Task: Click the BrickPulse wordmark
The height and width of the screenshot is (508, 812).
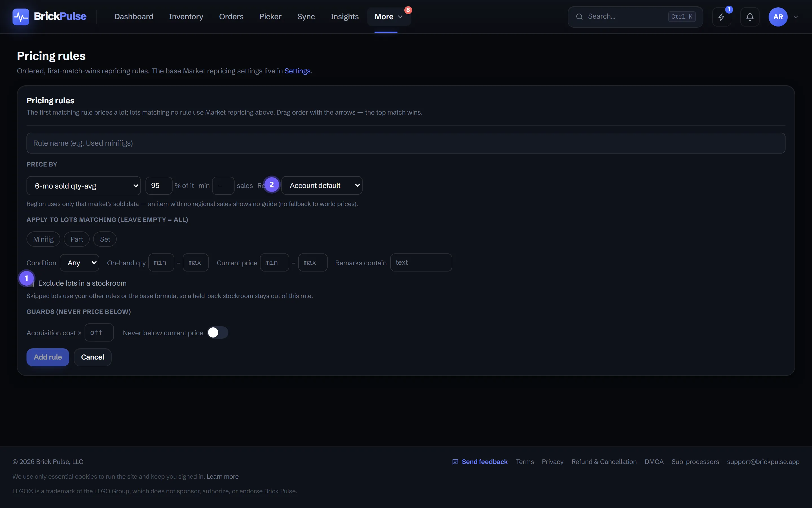Action: click(60, 16)
